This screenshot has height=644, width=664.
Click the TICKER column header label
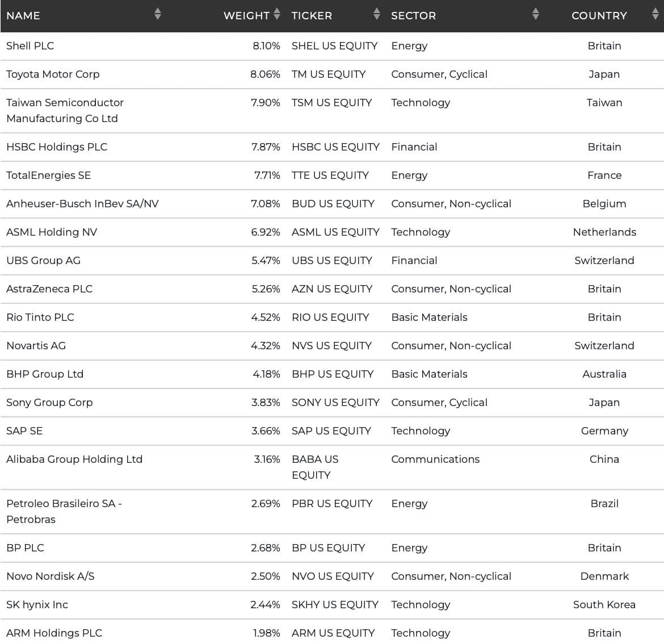pyautogui.click(x=312, y=16)
